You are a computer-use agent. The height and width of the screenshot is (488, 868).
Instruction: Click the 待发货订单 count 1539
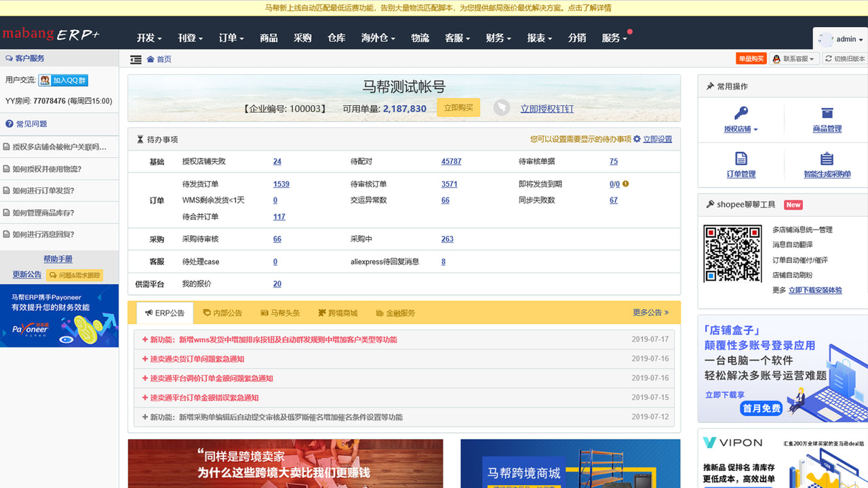281,184
